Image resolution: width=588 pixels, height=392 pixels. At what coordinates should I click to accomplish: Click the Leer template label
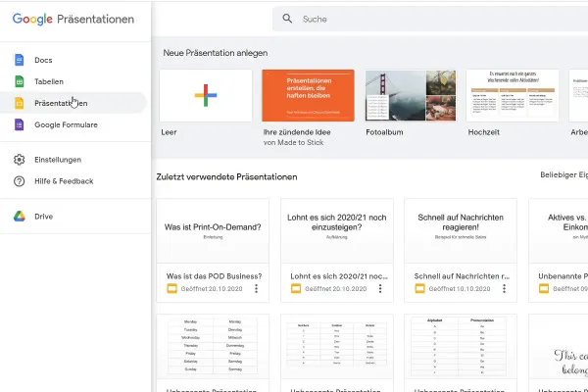click(x=169, y=132)
